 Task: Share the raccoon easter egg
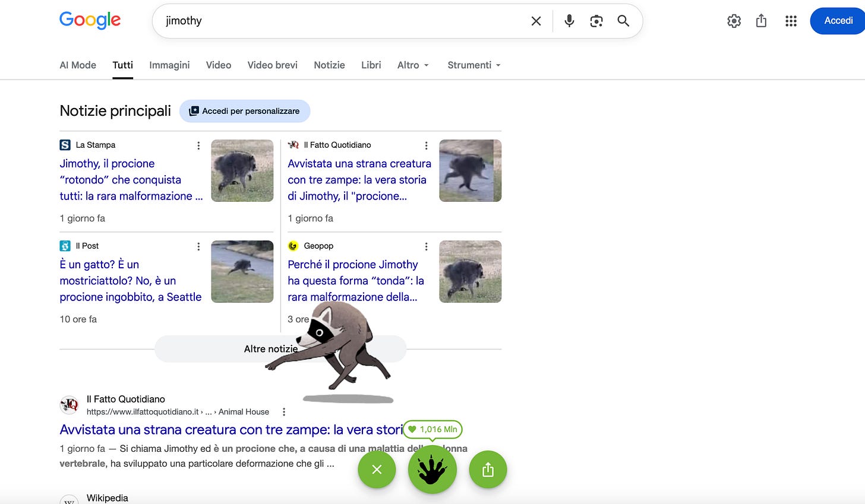(x=488, y=470)
